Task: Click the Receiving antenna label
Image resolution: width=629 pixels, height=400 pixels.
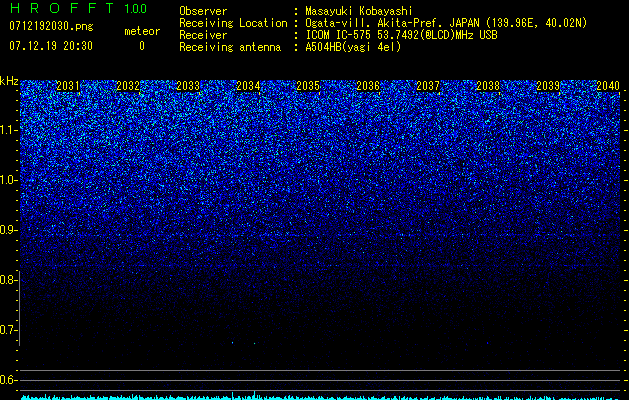Action: (230, 47)
